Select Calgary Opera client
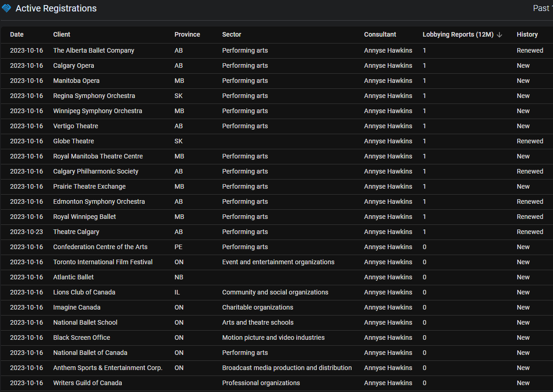The width and height of the screenshot is (553, 392). point(74,65)
